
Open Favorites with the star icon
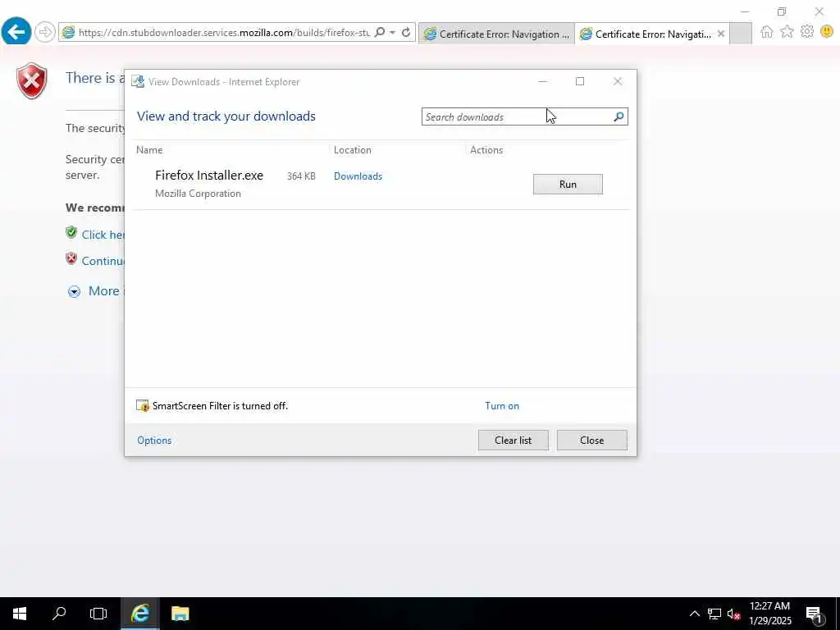[x=787, y=32]
